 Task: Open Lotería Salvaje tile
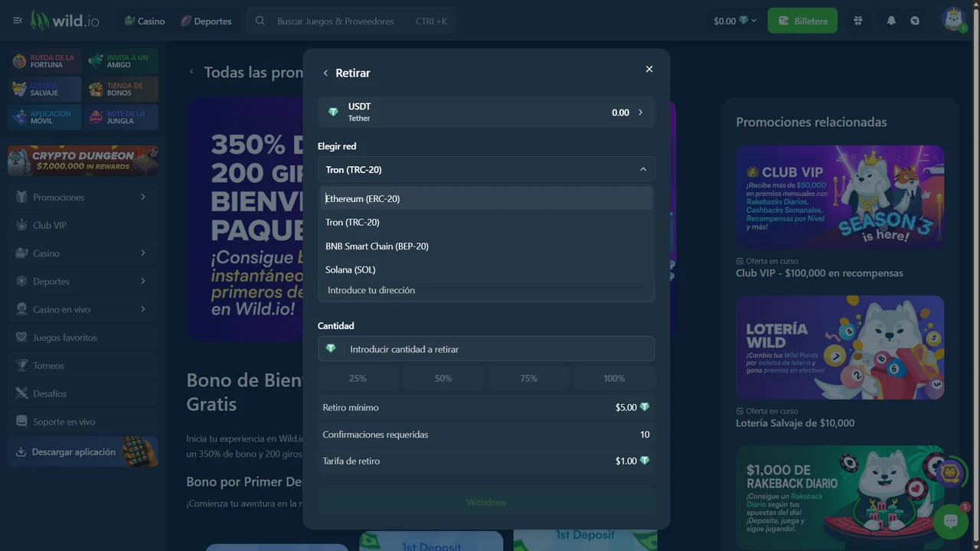45,90
